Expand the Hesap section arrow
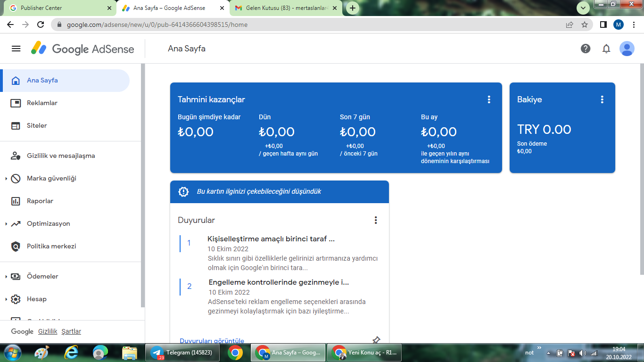 pyautogui.click(x=6, y=299)
